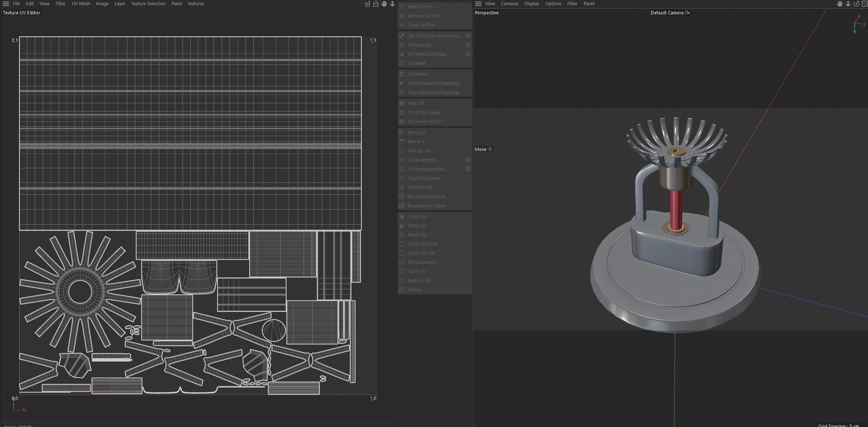Open settings gear for Set UVW from Projection
Viewport: 868px width, 427px height.
pos(468,36)
